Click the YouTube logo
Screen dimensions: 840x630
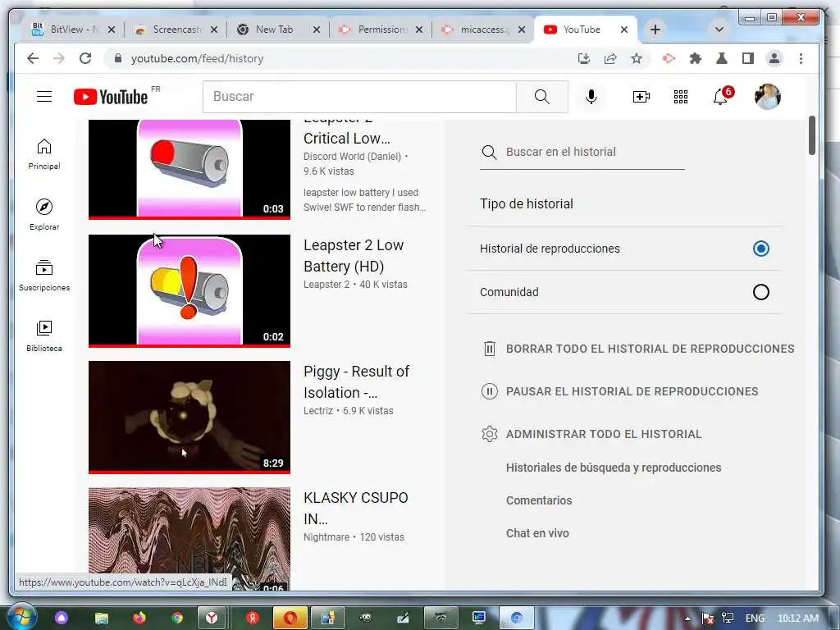coord(111,97)
